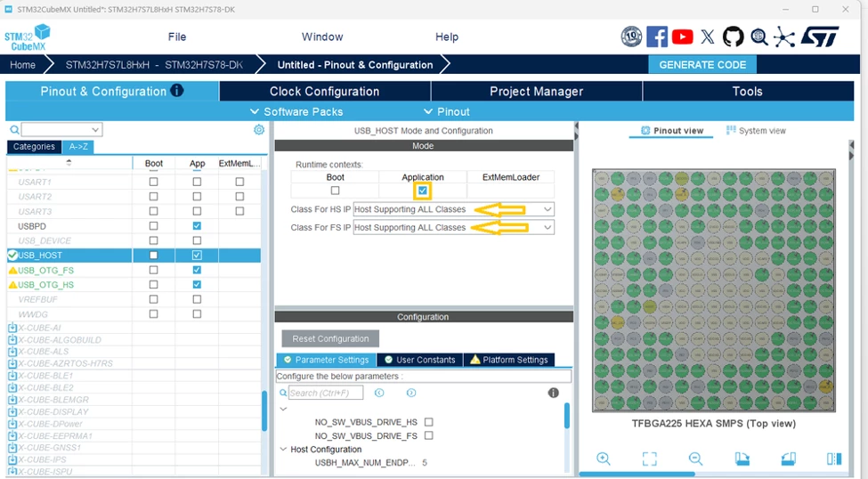The image size is (868, 479).
Task: Uncheck Application runtime context checkbox
Action: [x=422, y=191]
